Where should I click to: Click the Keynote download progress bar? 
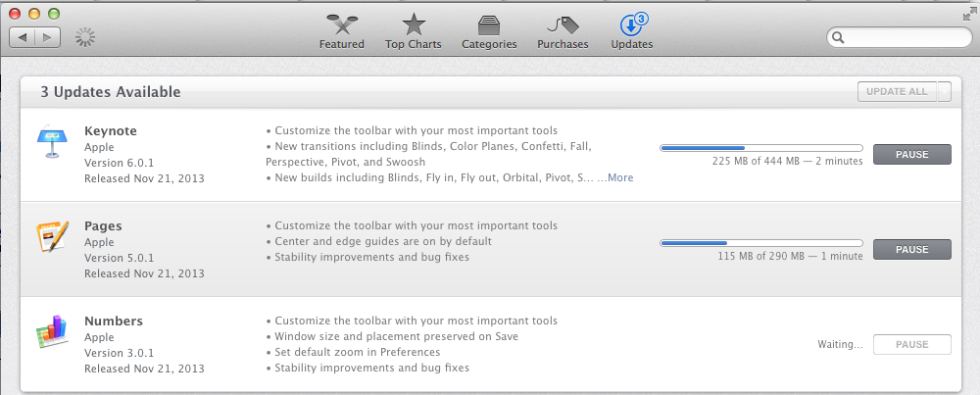[761, 148]
